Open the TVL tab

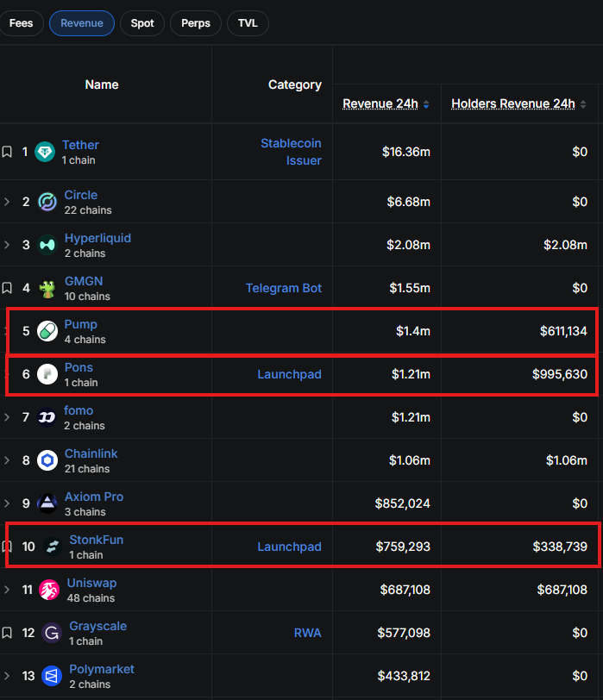coord(248,23)
